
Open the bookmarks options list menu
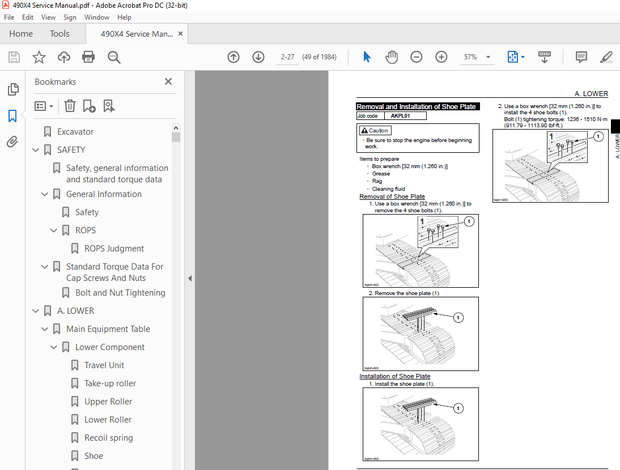pos(43,106)
